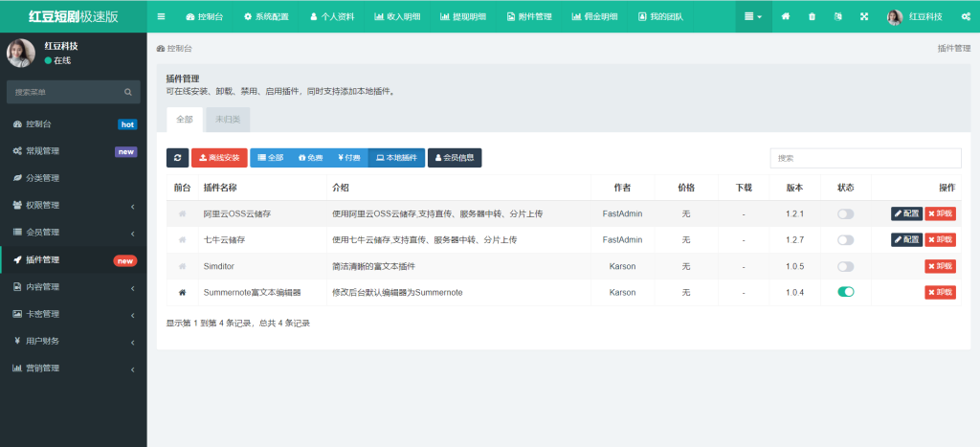Open 提现明细 in the top navigation

pyautogui.click(x=463, y=17)
